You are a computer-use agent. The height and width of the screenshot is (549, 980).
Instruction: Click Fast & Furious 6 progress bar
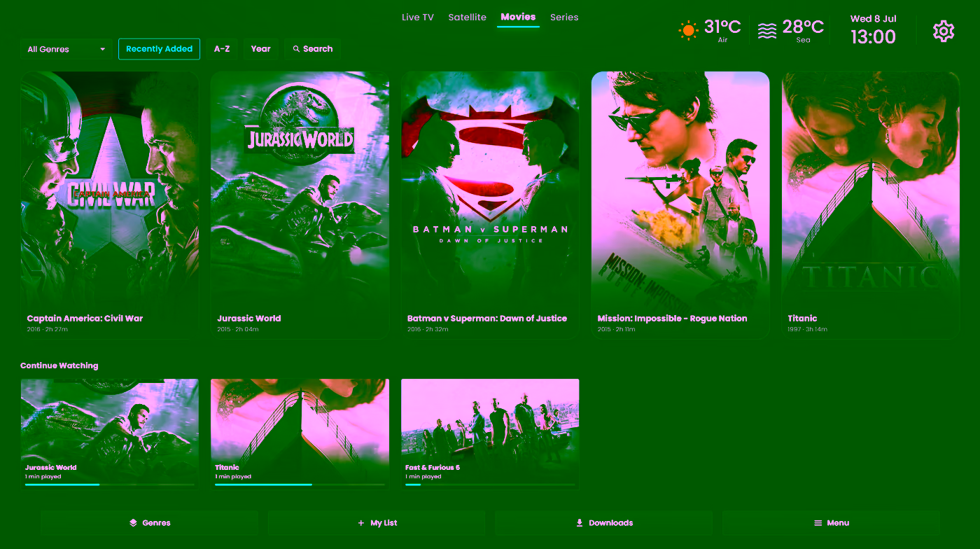click(490, 485)
